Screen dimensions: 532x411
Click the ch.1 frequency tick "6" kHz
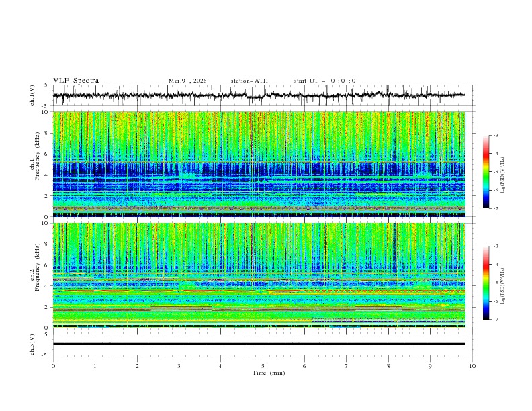pyautogui.click(x=48, y=154)
